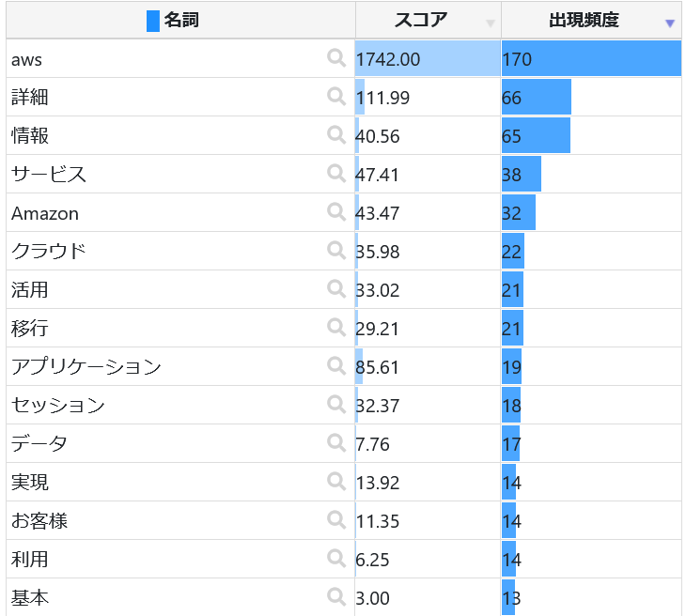
Task: Click the 活用 noun cell
Action: pos(30,289)
